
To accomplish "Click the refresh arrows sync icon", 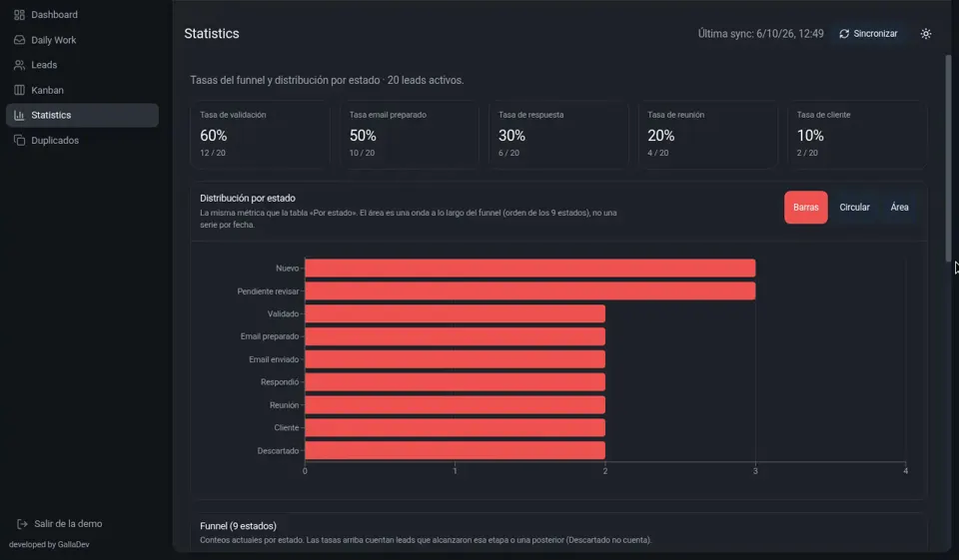I will click(844, 34).
